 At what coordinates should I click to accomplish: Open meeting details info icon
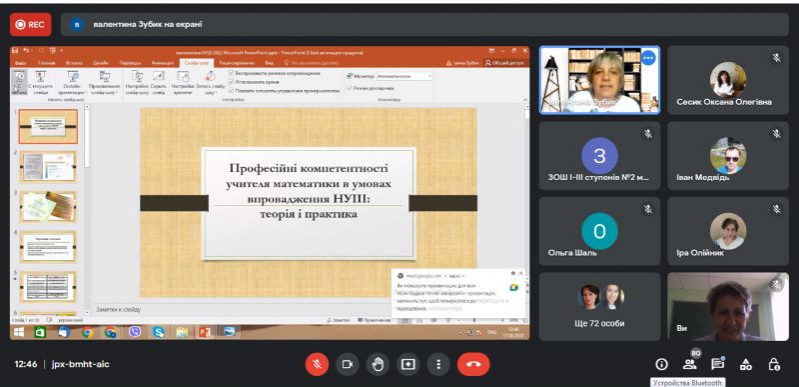[661, 364]
